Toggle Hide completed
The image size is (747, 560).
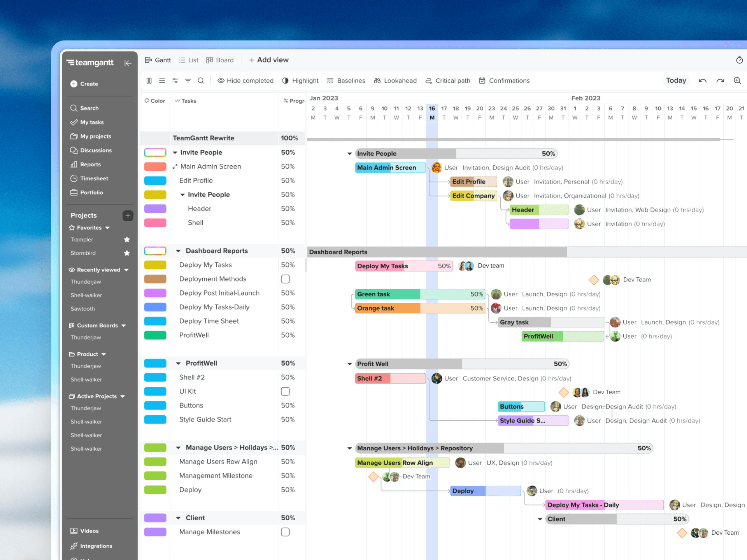[x=245, y=80]
